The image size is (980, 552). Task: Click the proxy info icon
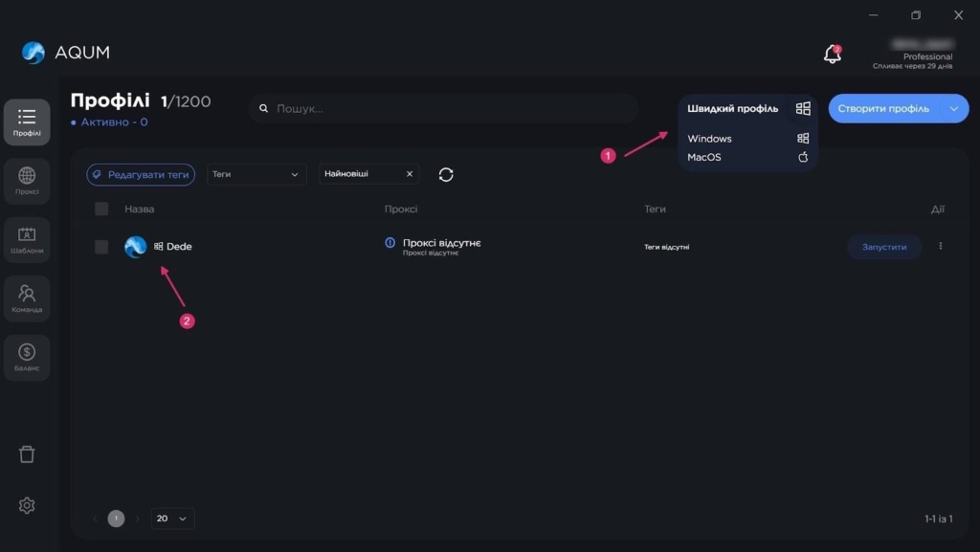(x=390, y=243)
